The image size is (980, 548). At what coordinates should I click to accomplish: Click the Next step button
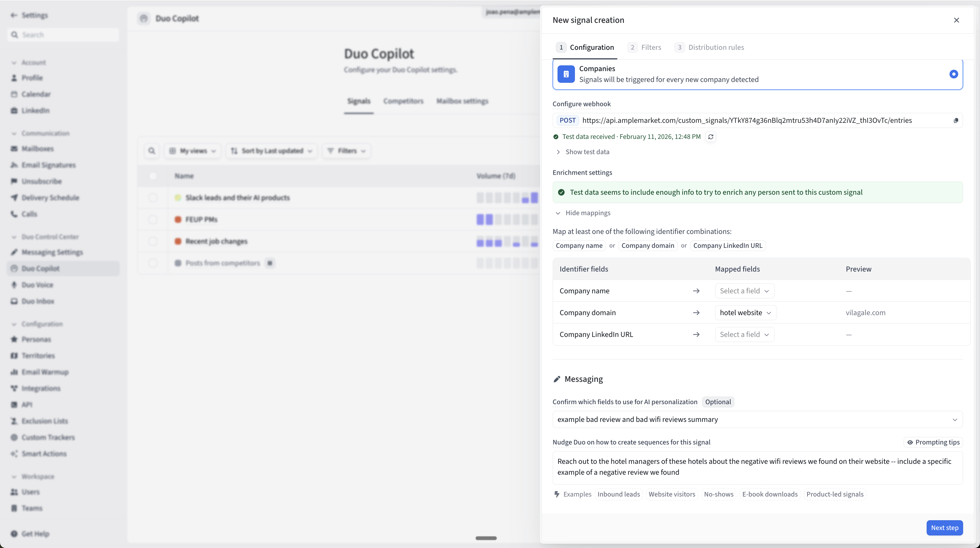tap(944, 528)
